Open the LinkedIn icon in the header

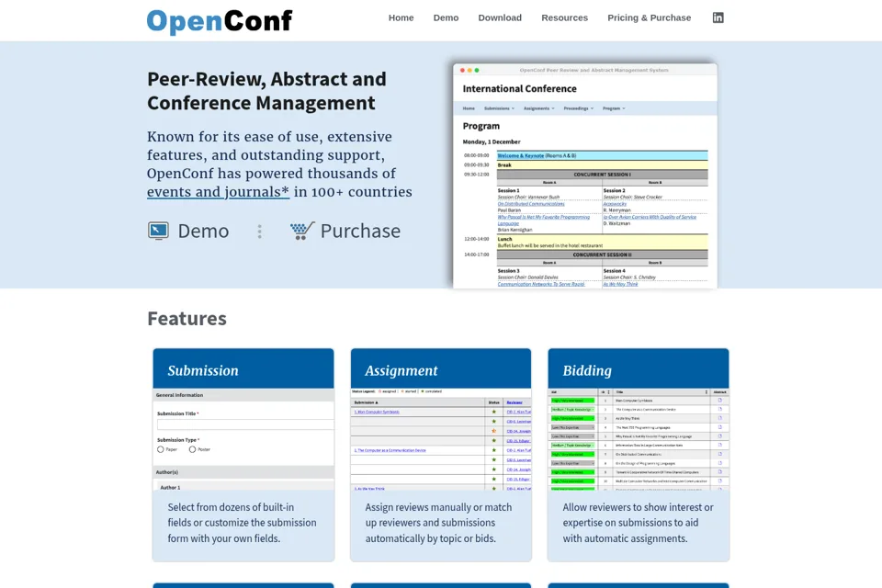click(718, 17)
